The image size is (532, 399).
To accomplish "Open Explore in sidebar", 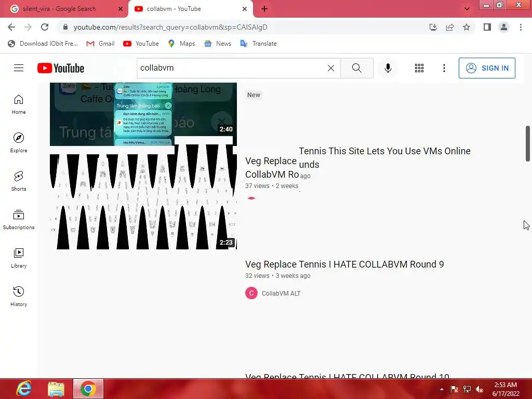I will [19, 143].
